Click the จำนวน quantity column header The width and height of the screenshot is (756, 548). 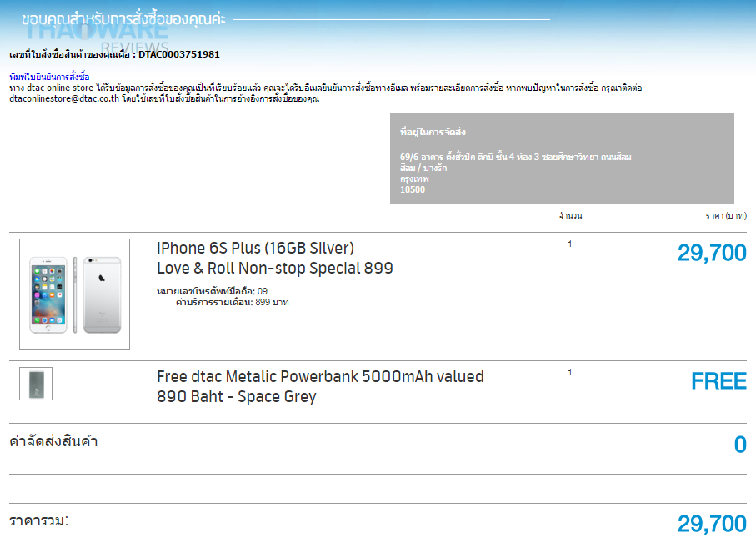pos(570,216)
